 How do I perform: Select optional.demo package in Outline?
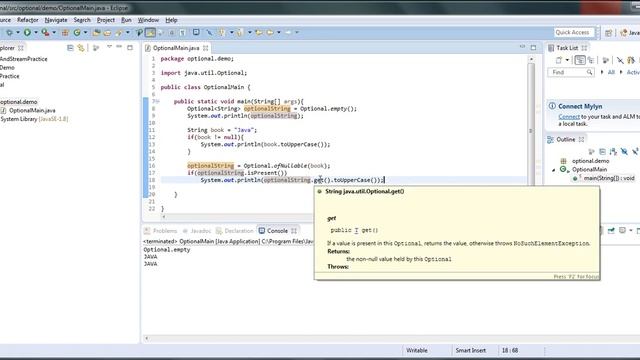point(590,161)
